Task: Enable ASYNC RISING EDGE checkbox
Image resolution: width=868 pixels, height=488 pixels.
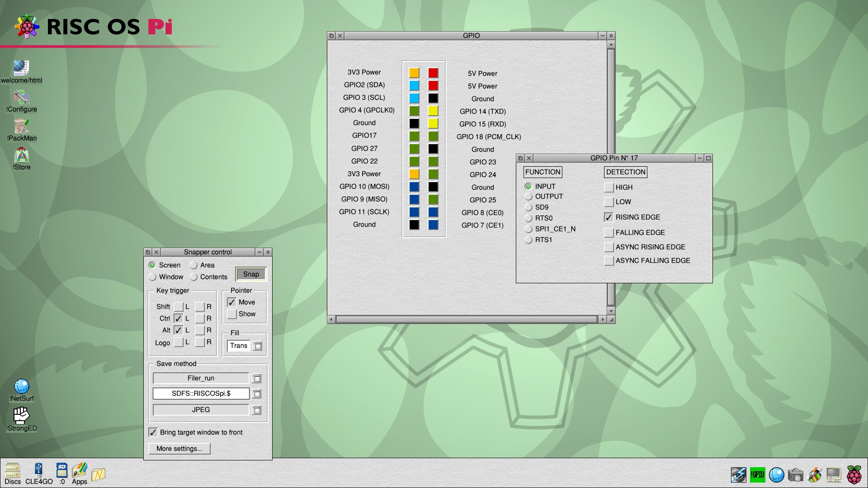Action: [x=609, y=247]
